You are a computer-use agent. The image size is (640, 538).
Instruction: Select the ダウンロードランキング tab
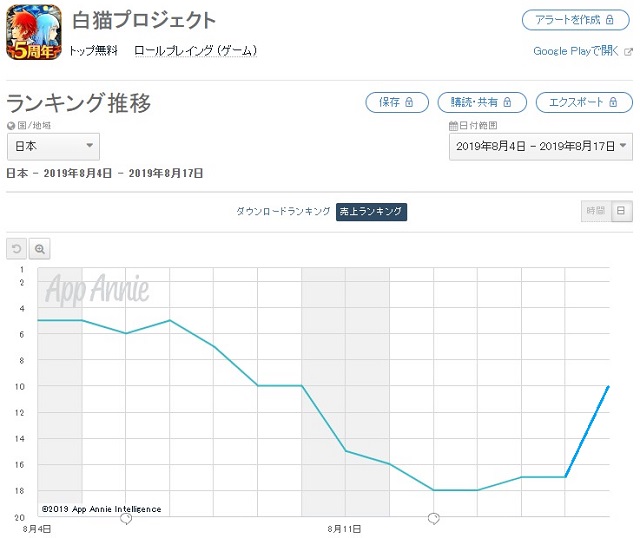tap(283, 211)
